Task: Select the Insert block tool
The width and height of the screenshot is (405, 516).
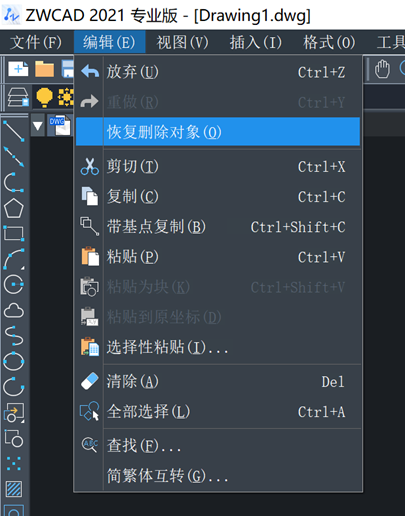Action: coord(14,413)
